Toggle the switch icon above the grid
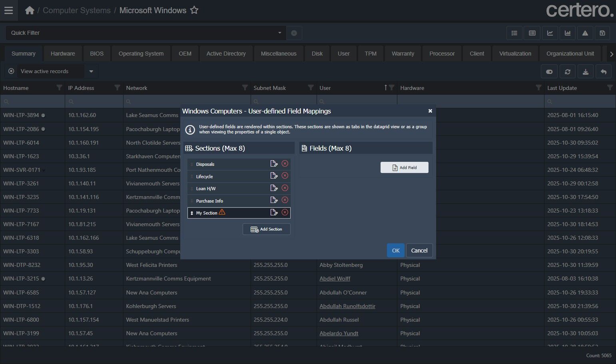The width and height of the screenshot is (616, 364). [x=549, y=72]
